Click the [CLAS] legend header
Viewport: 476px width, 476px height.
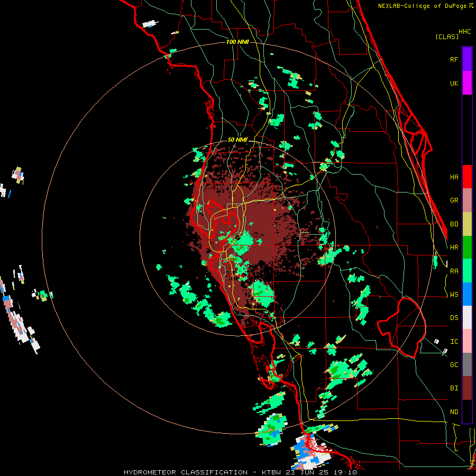click(447, 36)
